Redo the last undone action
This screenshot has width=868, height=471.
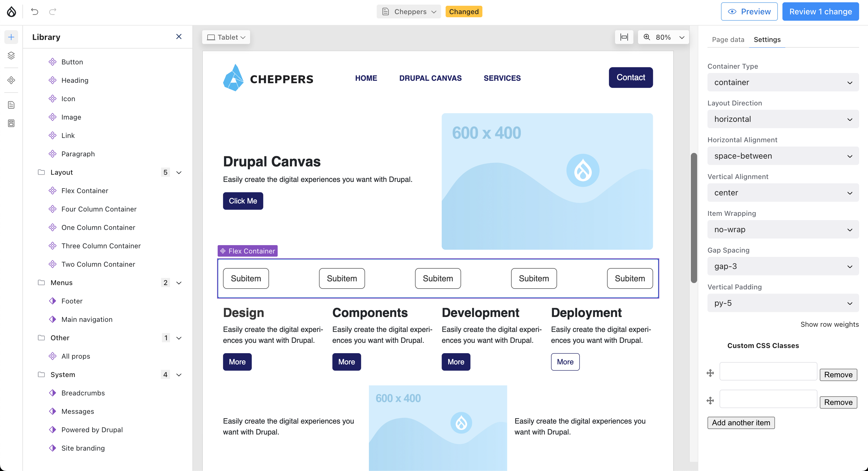pyautogui.click(x=53, y=11)
